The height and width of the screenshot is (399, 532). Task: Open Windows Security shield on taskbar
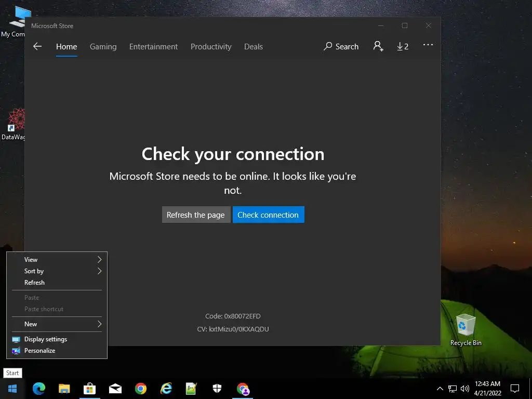(x=217, y=389)
